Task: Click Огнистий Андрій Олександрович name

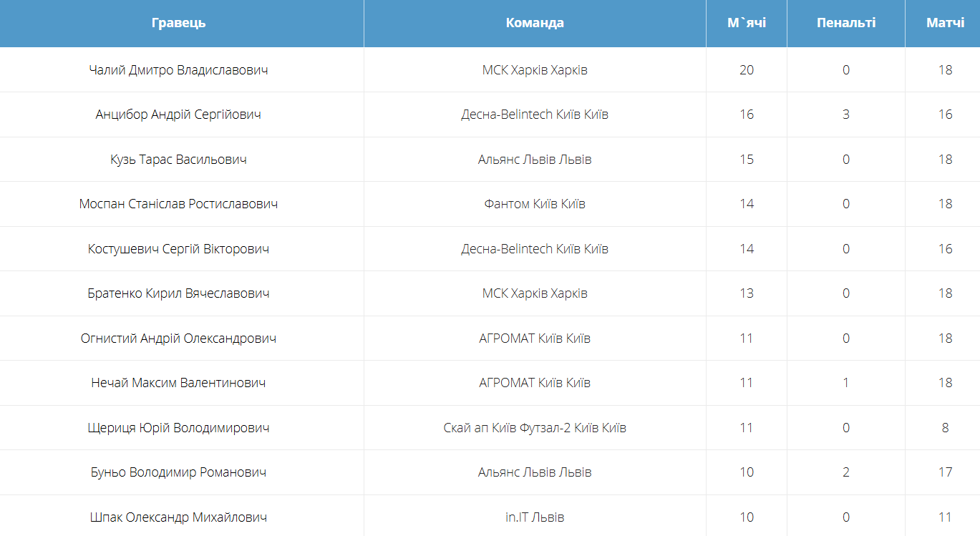Action: tap(178, 338)
